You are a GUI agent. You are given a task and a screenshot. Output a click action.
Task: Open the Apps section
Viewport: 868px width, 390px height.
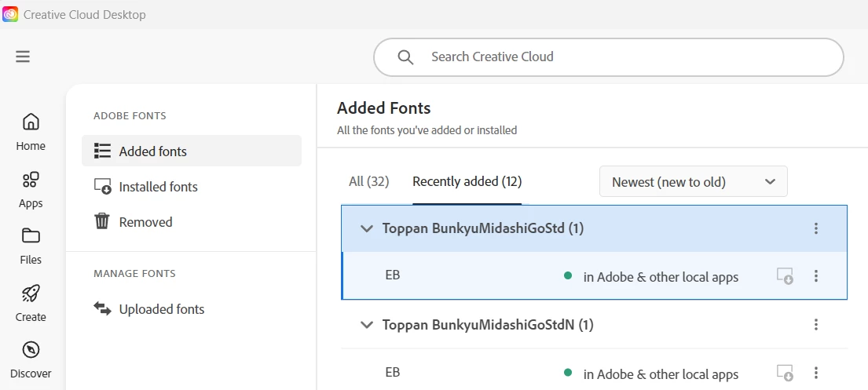coord(31,190)
